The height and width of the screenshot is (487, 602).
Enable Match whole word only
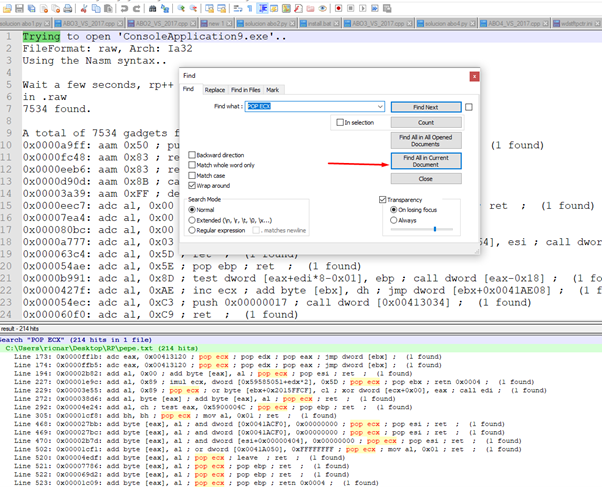192,165
